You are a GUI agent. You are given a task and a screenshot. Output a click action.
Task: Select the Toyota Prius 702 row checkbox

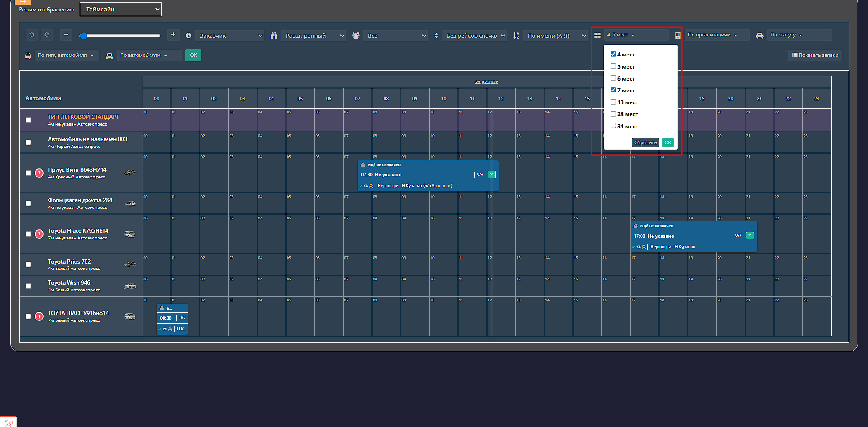click(28, 264)
